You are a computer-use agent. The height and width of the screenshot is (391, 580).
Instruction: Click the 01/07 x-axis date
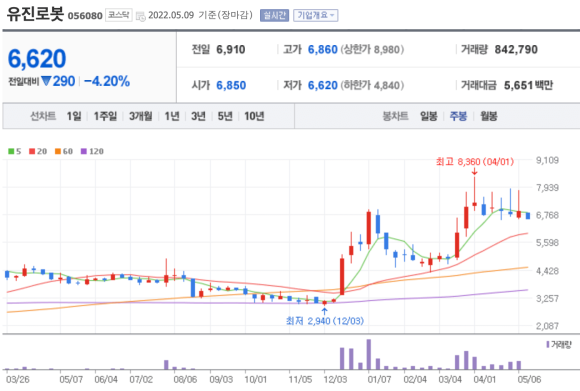pyautogui.click(x=379, y=379)
